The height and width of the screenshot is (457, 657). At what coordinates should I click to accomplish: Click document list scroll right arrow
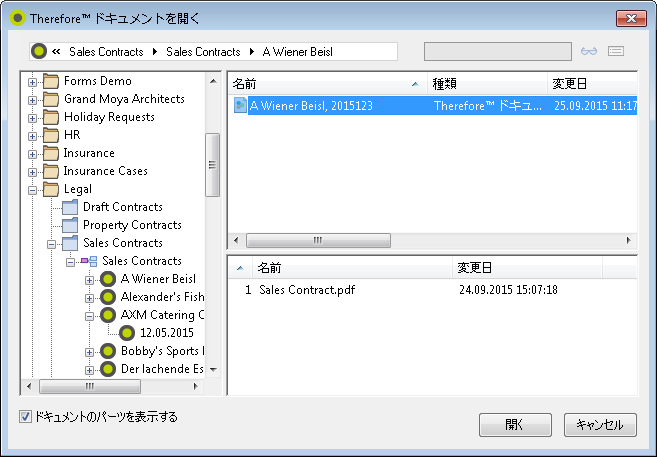[x=628, y=240]
